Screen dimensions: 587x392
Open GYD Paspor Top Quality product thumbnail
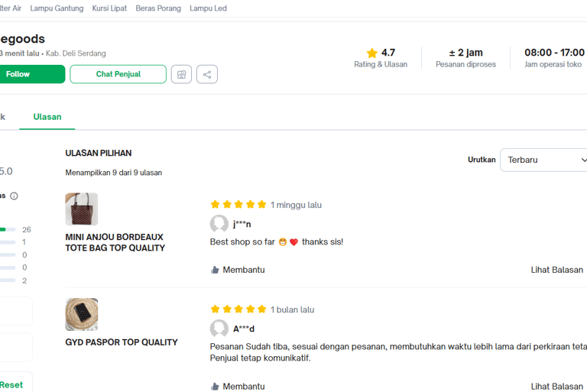tap(82, 314)
